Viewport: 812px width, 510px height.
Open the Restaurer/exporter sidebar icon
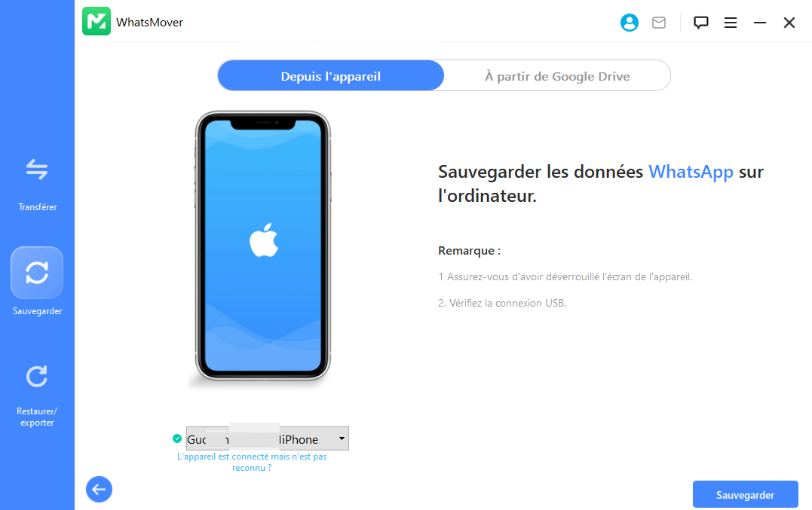tap(37, 377)
